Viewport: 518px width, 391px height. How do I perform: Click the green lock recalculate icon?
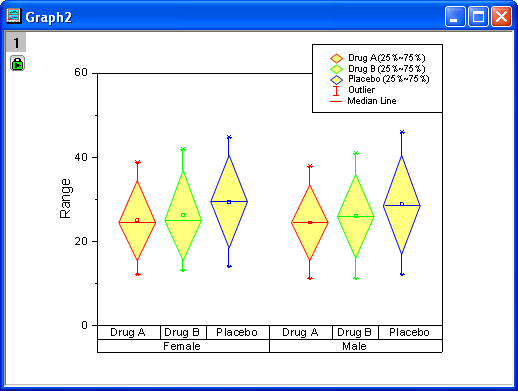[17, 63]
